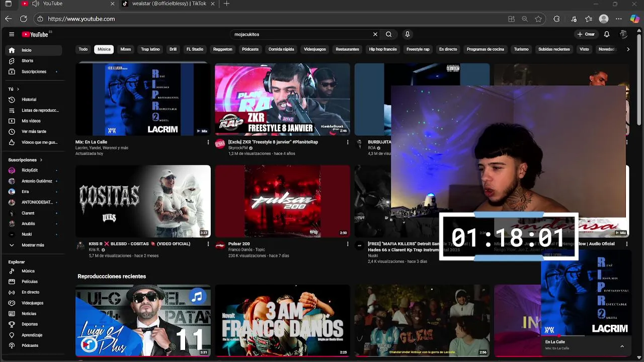
Task: Select the Reggaeton chip
Action: click(222, 49)
